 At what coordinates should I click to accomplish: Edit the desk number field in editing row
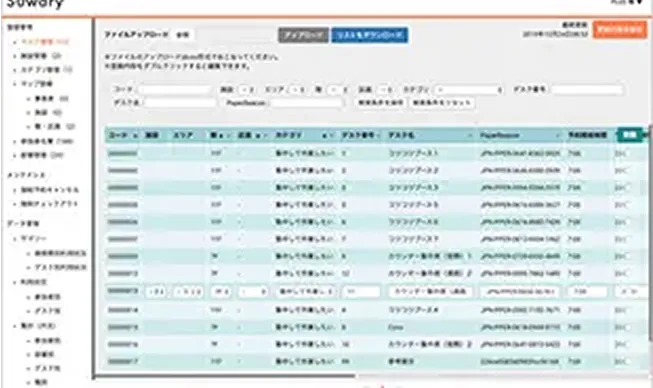click(361, 292)
